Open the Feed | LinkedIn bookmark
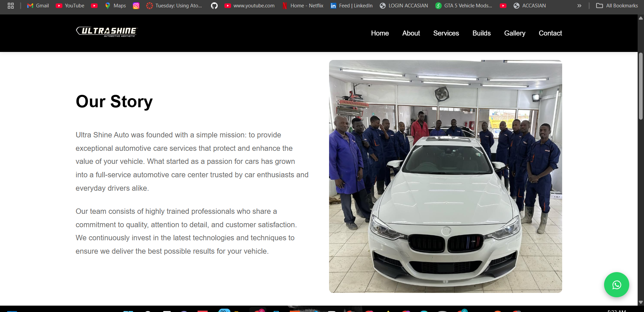Viewport: 644px width, 312px height. click(x=352, y=6)
